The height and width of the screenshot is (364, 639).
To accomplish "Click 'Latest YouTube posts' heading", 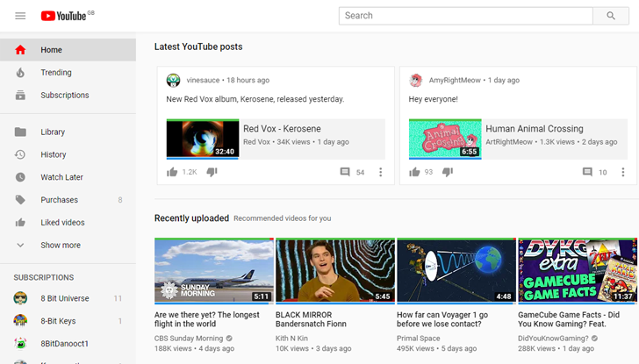I will tap(198, 46).
